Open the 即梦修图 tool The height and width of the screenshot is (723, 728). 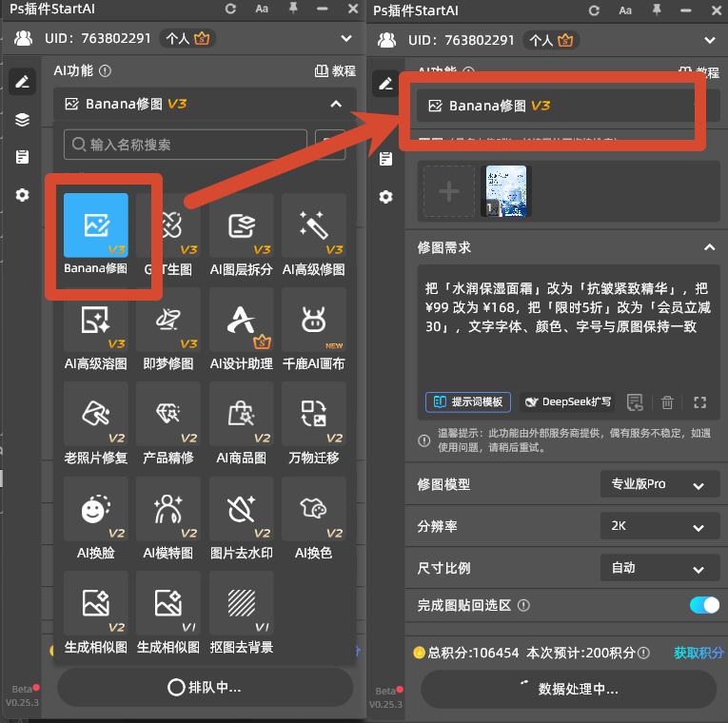coord(168,320)
